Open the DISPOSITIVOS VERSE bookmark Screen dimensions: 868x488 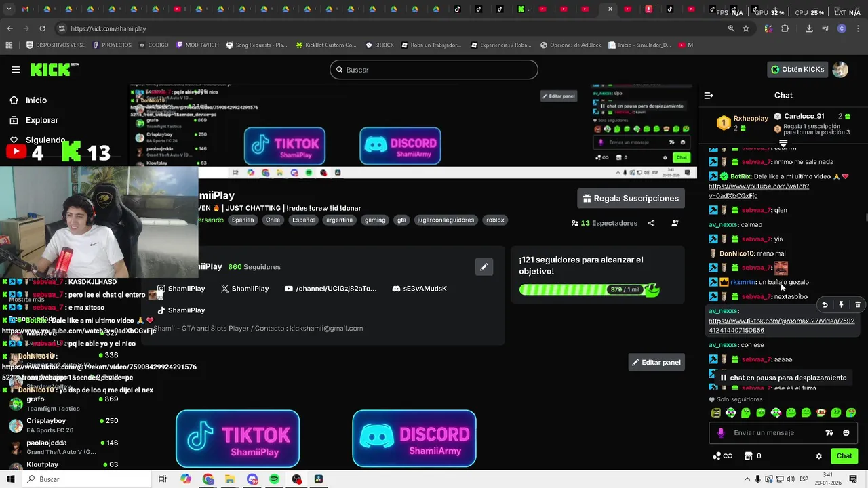coord(56,45)
